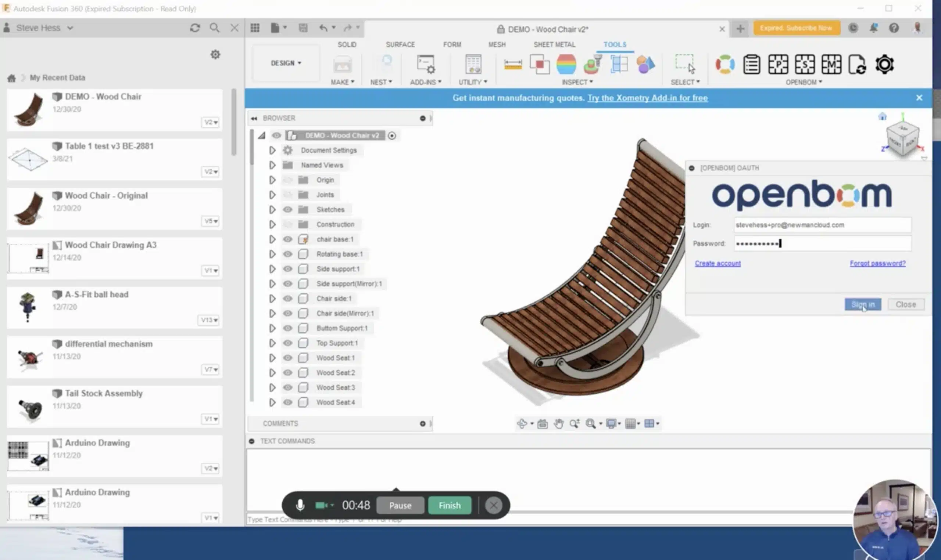Refresh the data panel list
The width and height of the screenshot is (941, 560).
195,28
